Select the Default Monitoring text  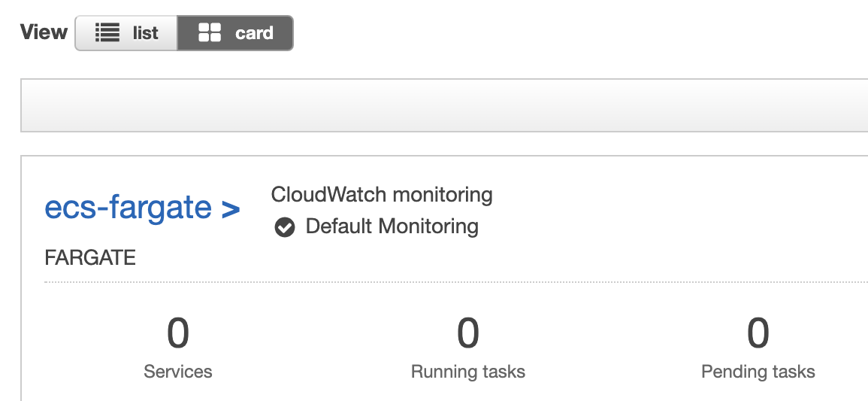(392, 226)
